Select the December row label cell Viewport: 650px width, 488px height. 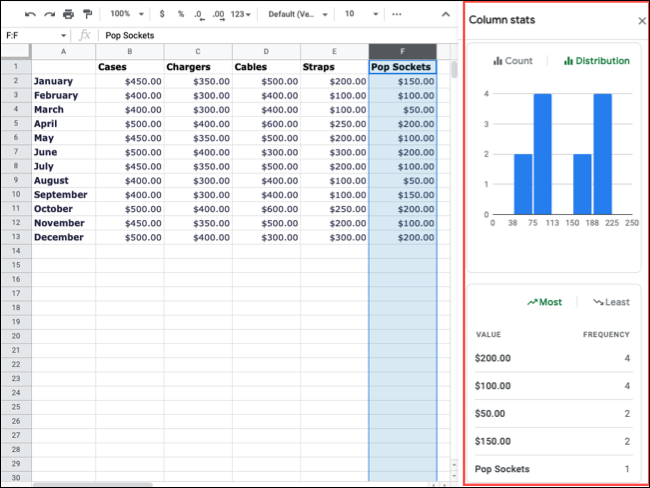pyautogui.click(x=63, y=237)
